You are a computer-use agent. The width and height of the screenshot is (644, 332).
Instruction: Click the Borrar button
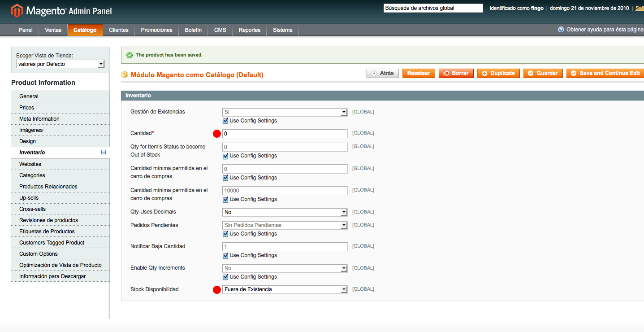tap(456, 73)
